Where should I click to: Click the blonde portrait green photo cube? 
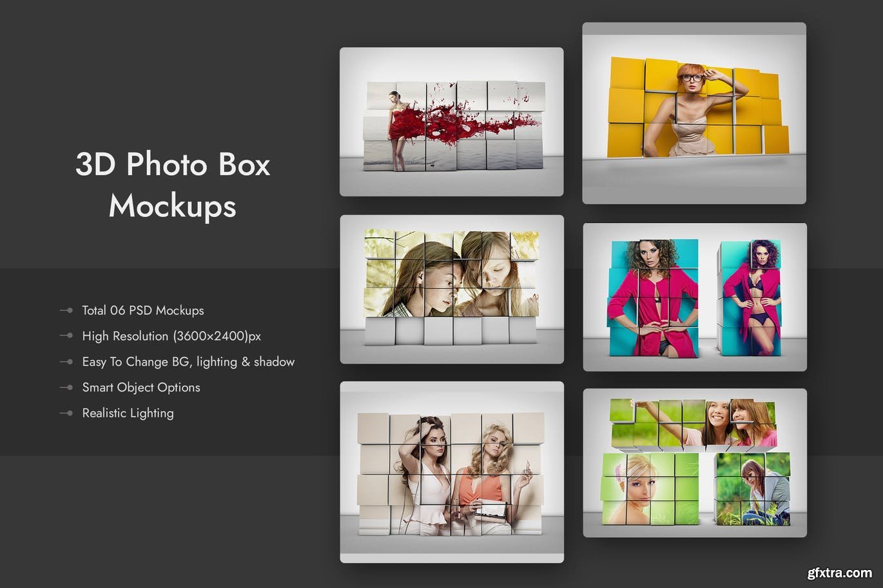(x=650, y=489)
